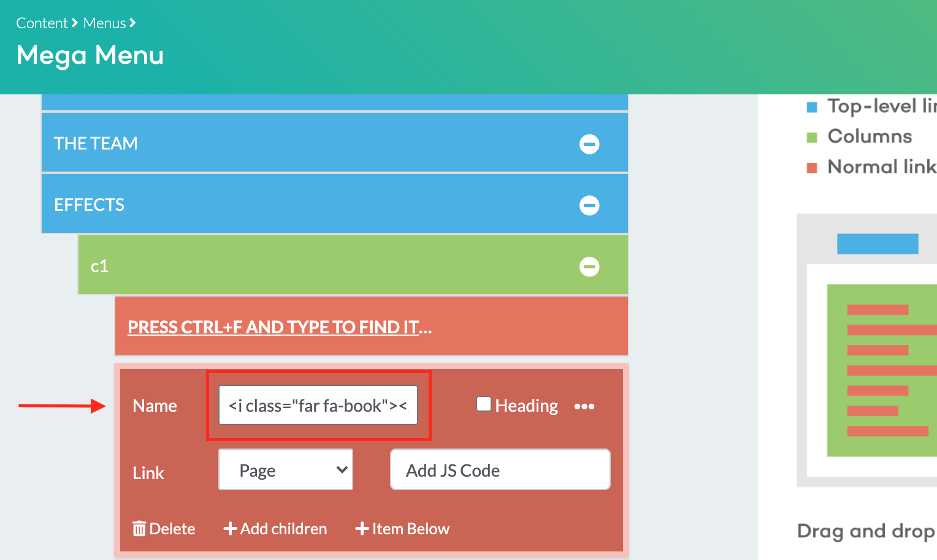
Task: Collapse the EFFECTS menu item
Action: pyautogui.click(x=589, y=205)
